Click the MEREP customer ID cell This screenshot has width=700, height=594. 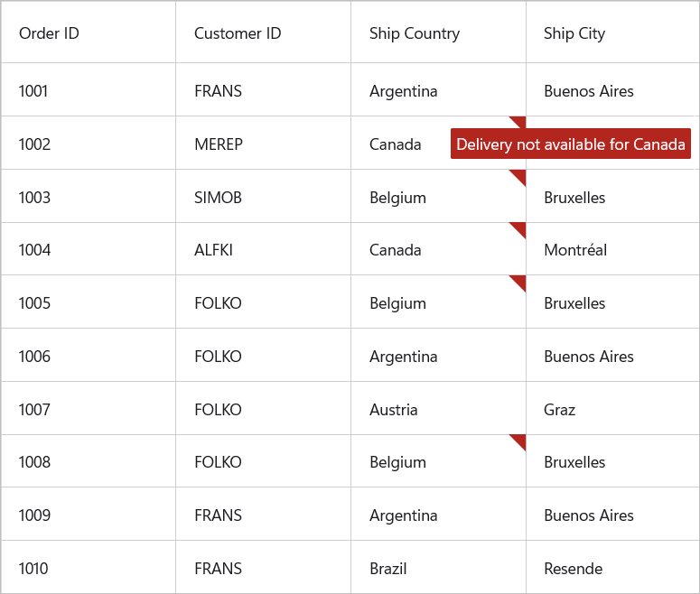[219, 144]
